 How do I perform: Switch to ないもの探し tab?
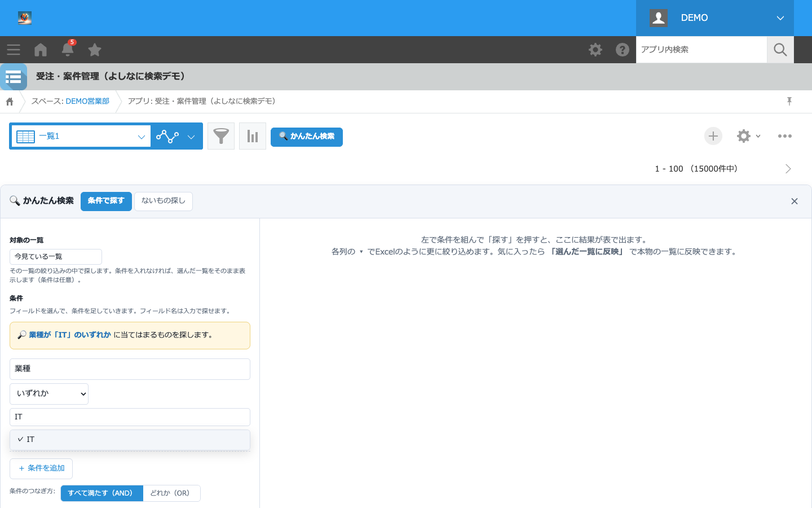point(164,202)
